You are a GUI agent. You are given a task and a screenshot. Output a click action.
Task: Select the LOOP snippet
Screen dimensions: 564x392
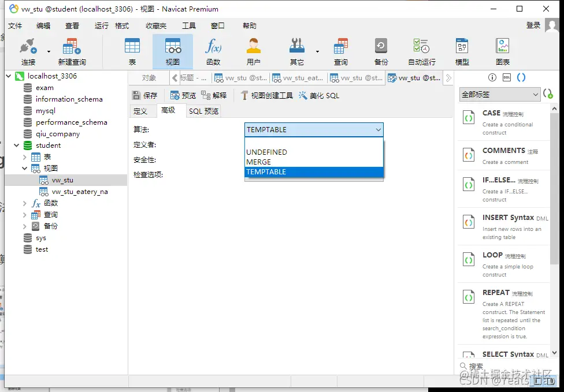tap(504, 264)
